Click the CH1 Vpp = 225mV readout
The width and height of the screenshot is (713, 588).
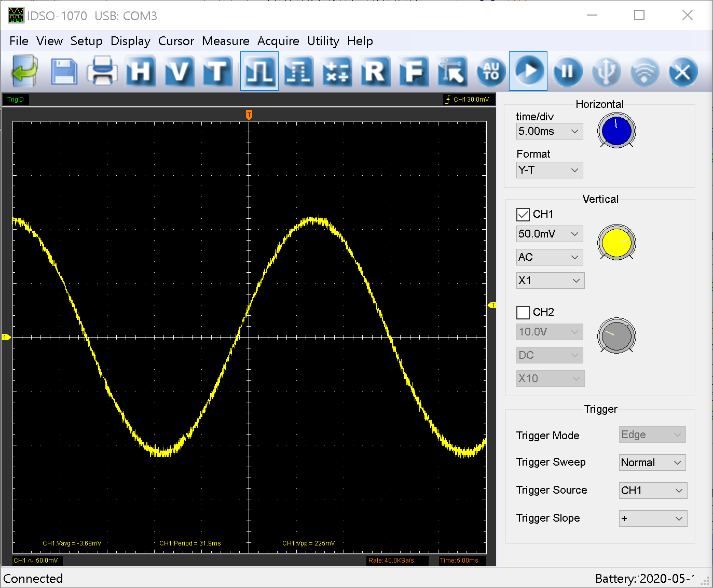tap(309, 543)
